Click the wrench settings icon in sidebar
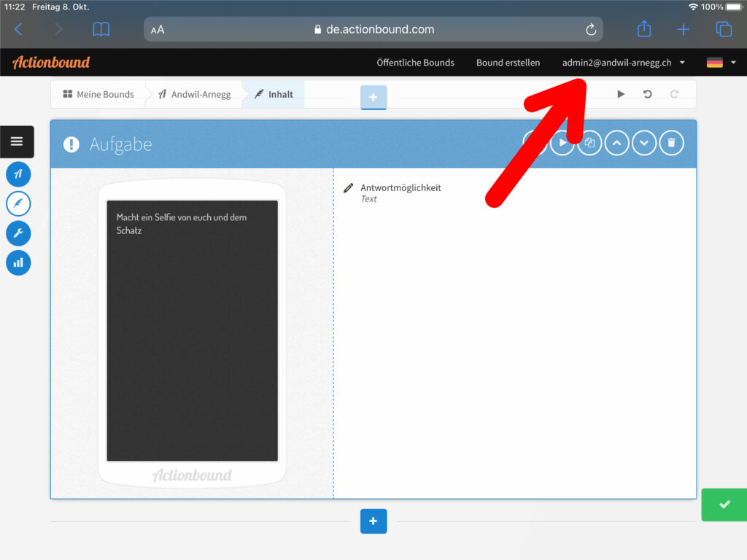This screenshot has height=560, width=747. 18,233
